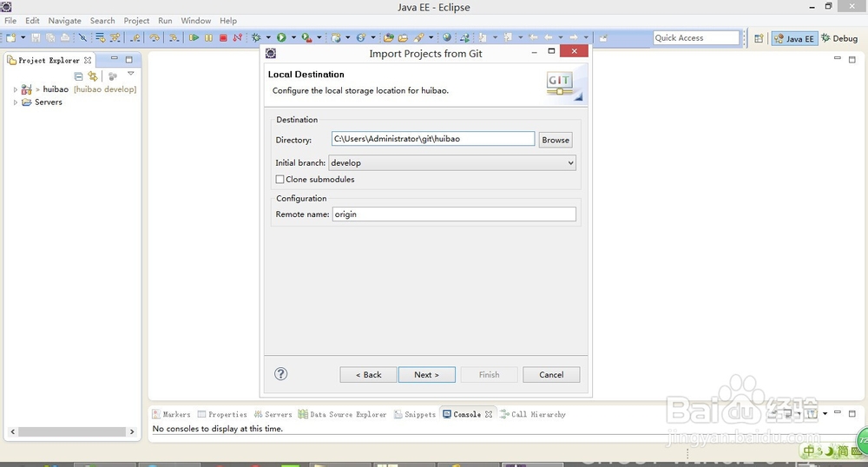868x467 pixels.
Task: Click the Directory path input field
Action: click(433, 139)
